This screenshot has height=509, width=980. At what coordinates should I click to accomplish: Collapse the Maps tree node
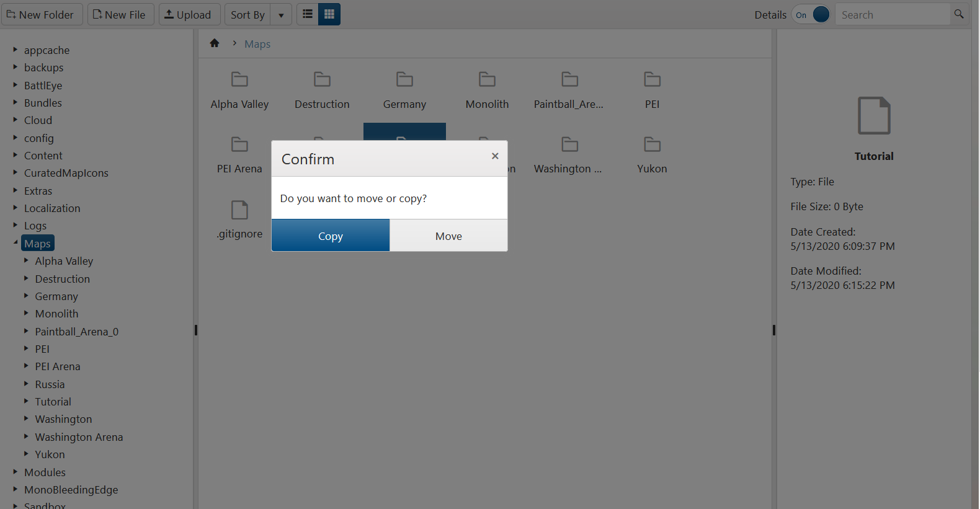16,242
